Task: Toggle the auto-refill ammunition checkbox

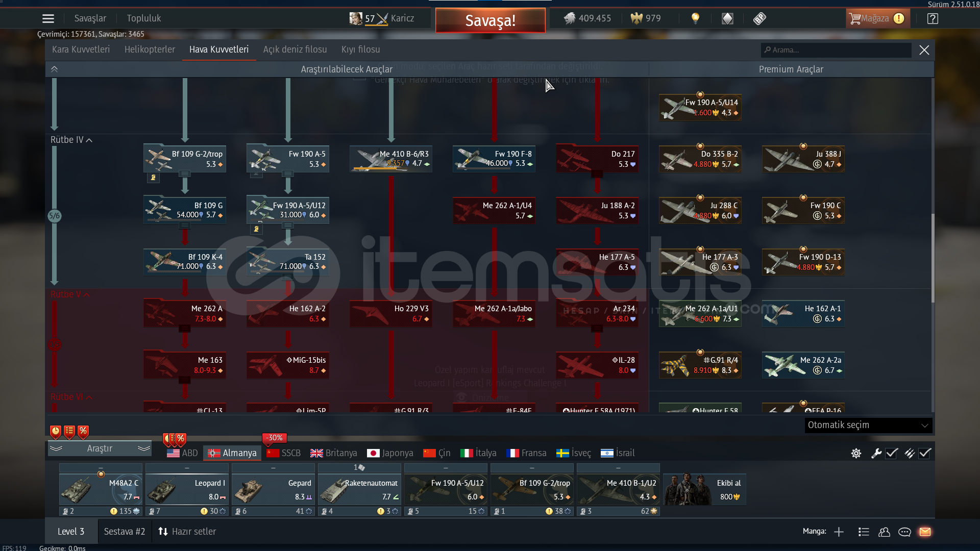Action: click(x=924, y=453)
